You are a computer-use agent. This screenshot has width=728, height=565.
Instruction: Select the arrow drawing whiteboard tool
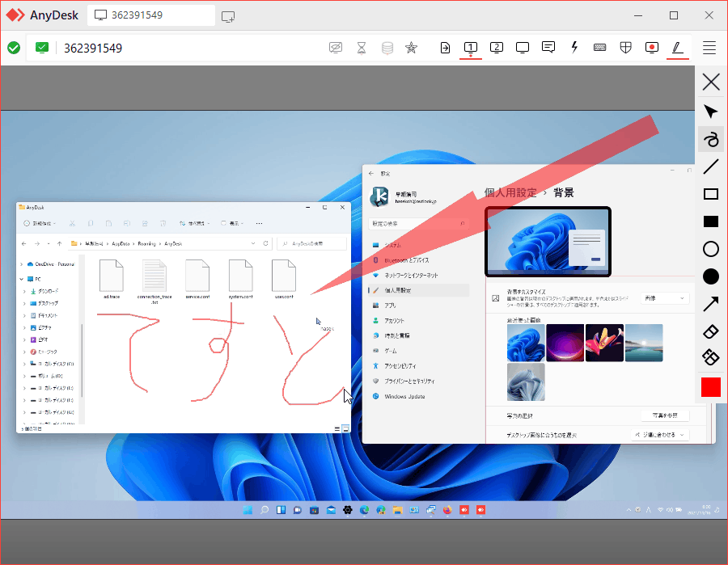coord(711,304)
